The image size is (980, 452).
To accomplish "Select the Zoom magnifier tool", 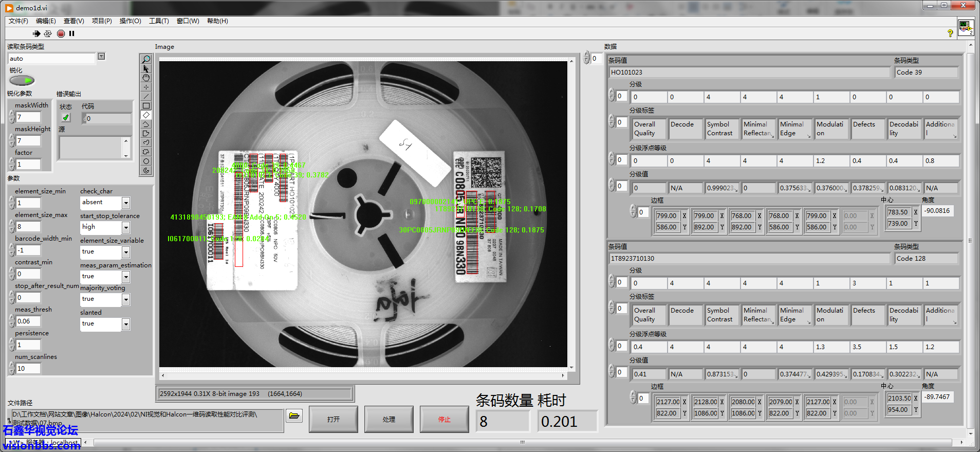I will 146,60.
